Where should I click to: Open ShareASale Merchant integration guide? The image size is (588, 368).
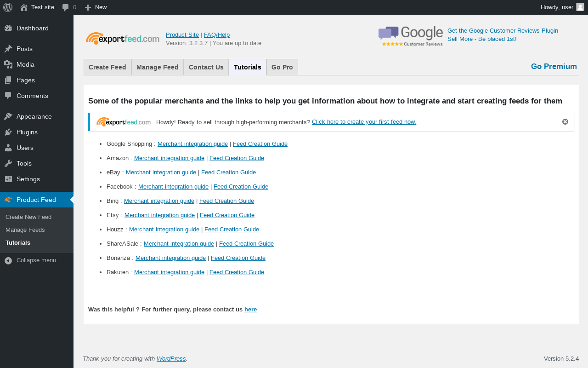coord(179,243)
